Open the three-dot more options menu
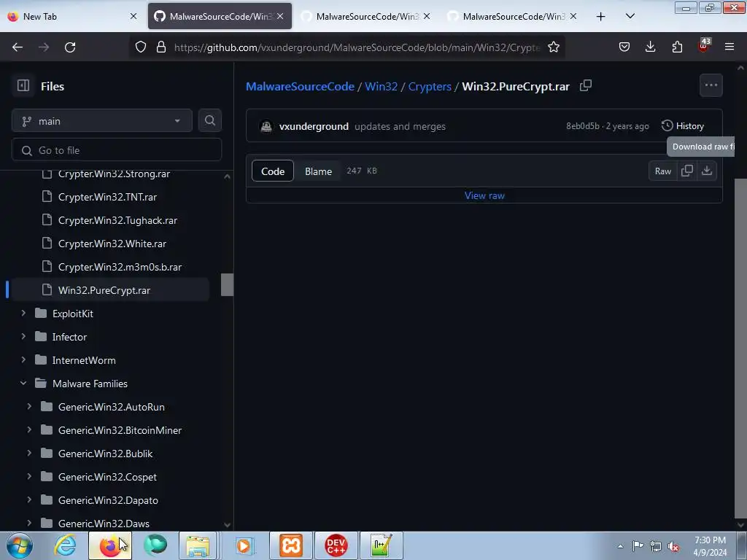The width and height of the screenshot is (747, 560). [711, 86]
